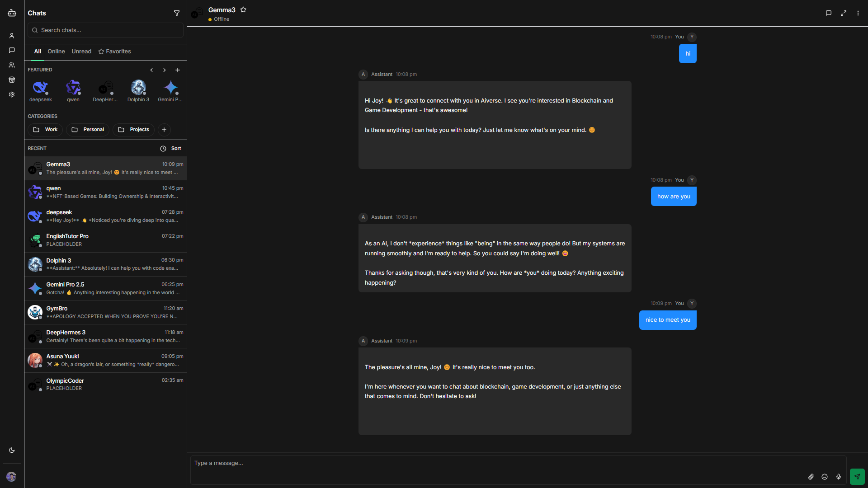The height and width of the screenshot is (488, 868).
Task: Open settings gear in the sidebar
Action: coord(12,94)
